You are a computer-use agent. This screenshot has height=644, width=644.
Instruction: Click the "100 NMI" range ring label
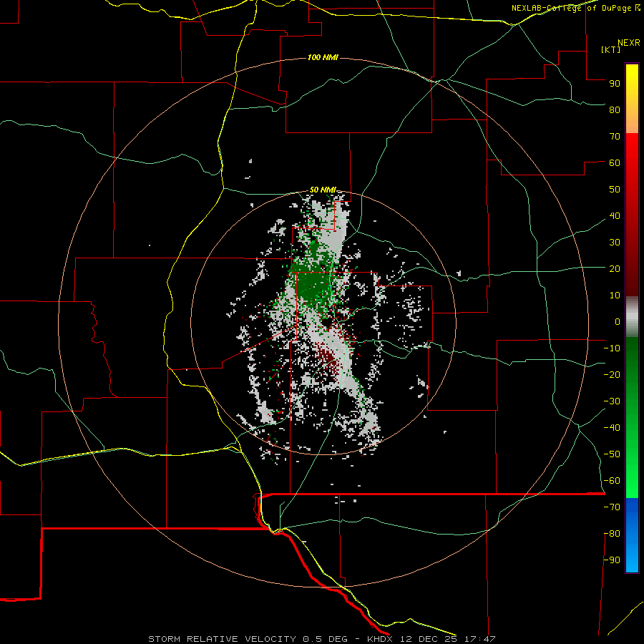coord(323,57)
